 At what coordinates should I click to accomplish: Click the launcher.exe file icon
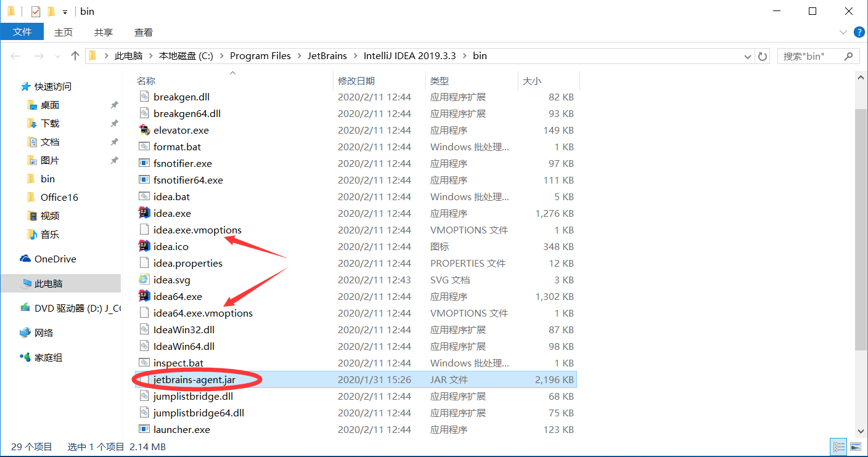(144, 429)
